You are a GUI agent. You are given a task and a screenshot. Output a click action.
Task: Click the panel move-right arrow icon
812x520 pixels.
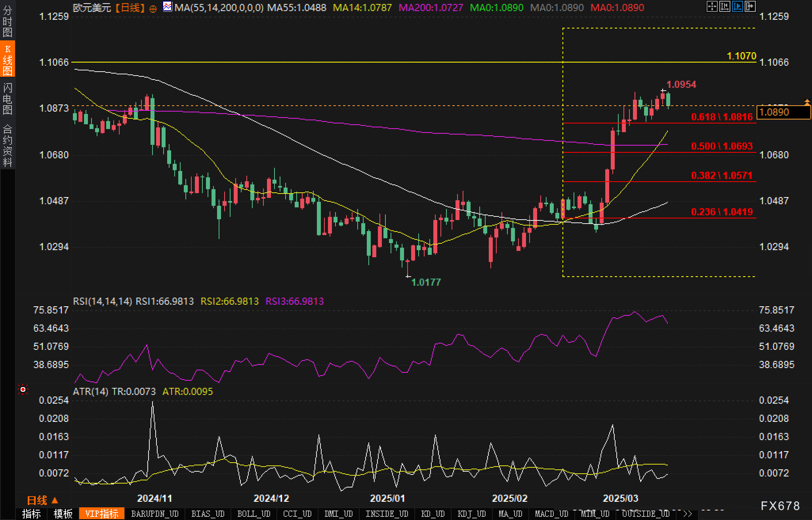coord(750,6)
